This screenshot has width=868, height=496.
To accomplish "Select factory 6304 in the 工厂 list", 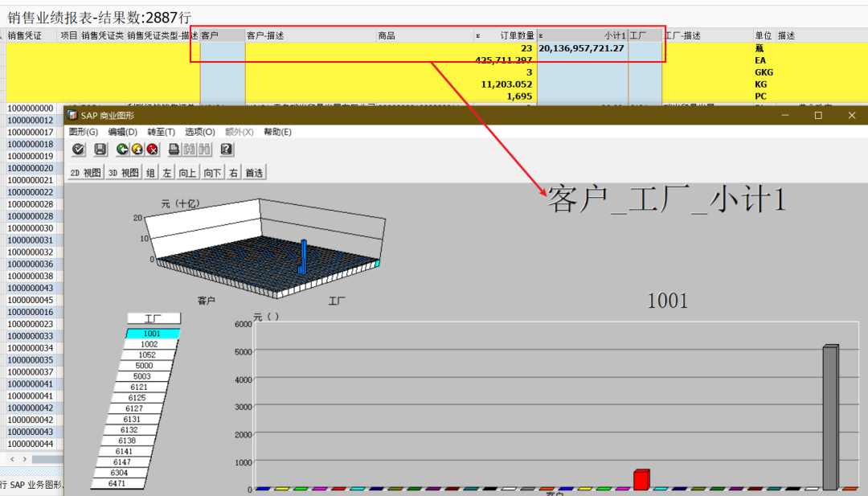I will pos(120,473).
